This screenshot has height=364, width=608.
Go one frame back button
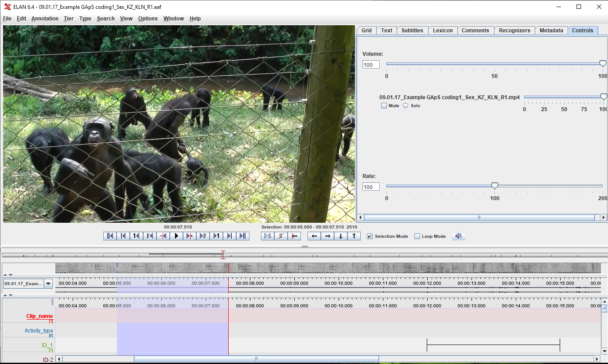(x=150, y=236)
